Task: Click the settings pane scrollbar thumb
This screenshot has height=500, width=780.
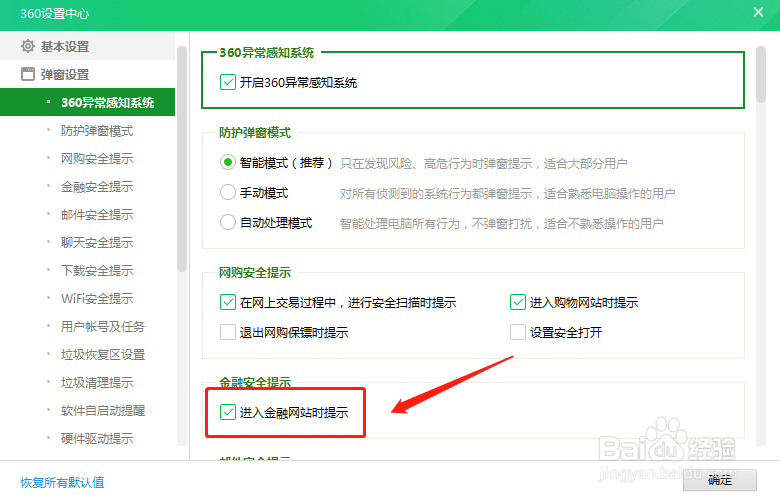Action: click(760, 75)
